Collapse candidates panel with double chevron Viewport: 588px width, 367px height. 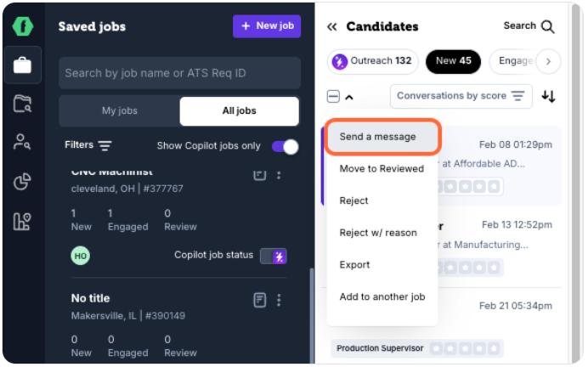pyautogui.click(x=332, y=26)
